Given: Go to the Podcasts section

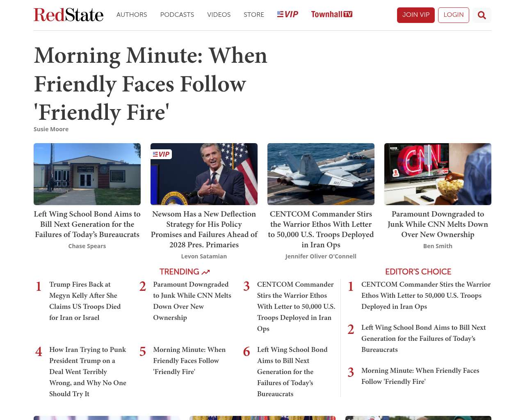Looking at the screenshot, I should tap(177, 15).
